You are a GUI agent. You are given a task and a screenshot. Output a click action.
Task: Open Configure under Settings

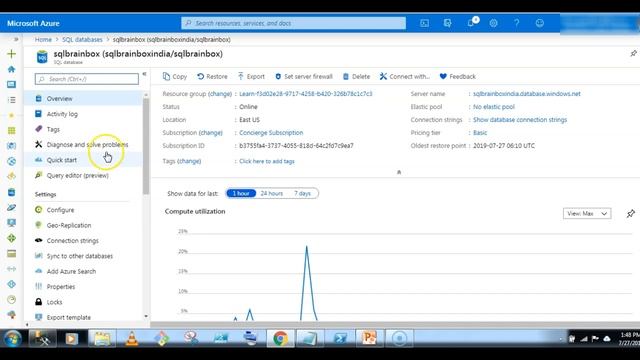(83, 210)
